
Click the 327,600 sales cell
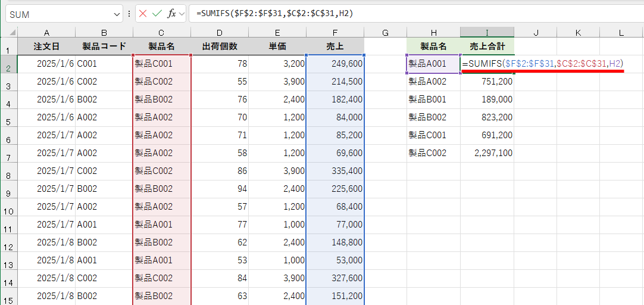coord(335,278)
